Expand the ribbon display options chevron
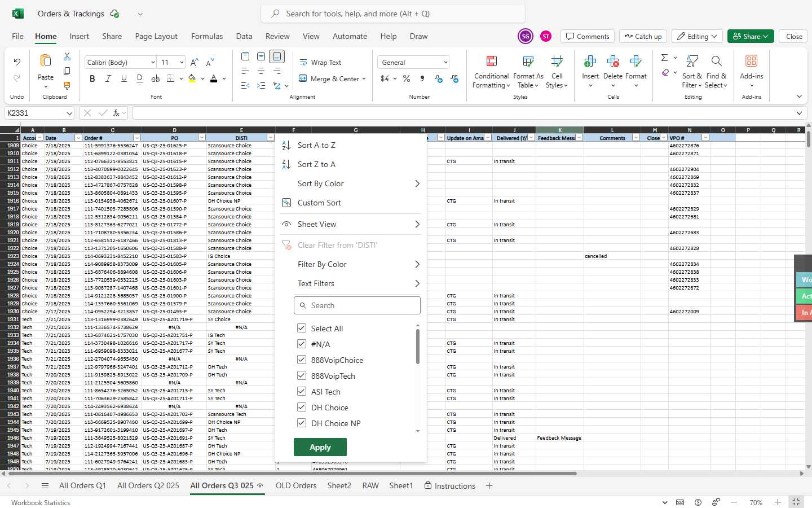Viewport: 812px width, 508px height. (799, 97)
